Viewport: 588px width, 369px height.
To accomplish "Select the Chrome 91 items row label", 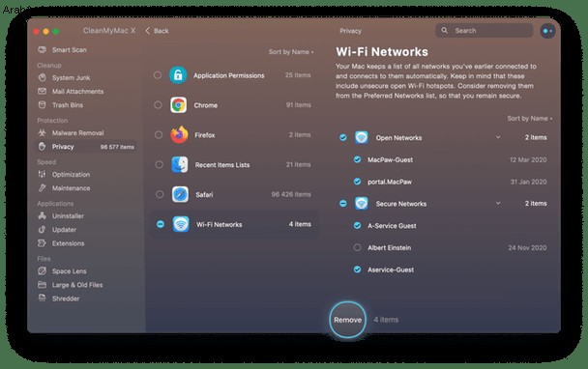I will click(205, 105).
